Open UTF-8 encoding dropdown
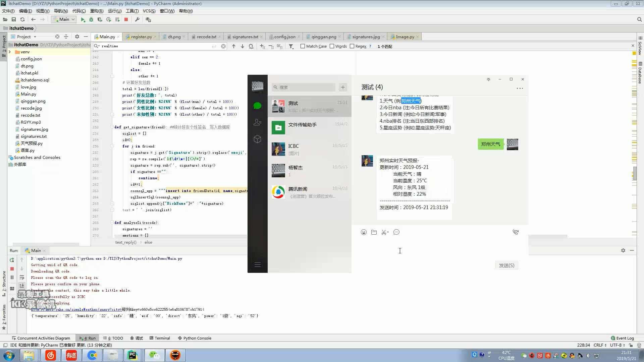The height and width of the screenshot is (362, 644). [x=618, y=345]
